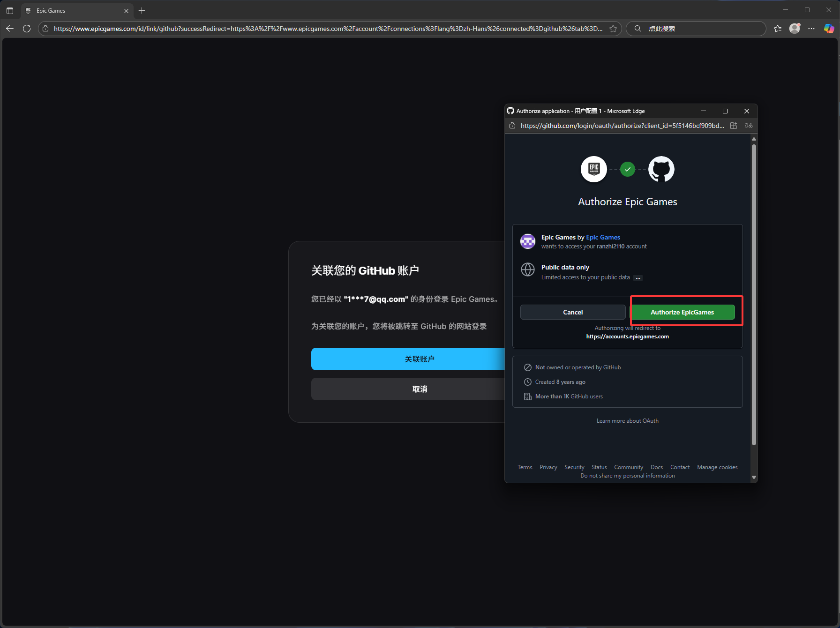Click the building icon beside More than 1K users
Viewport: 840px width, 628px height.
(528, 396)
